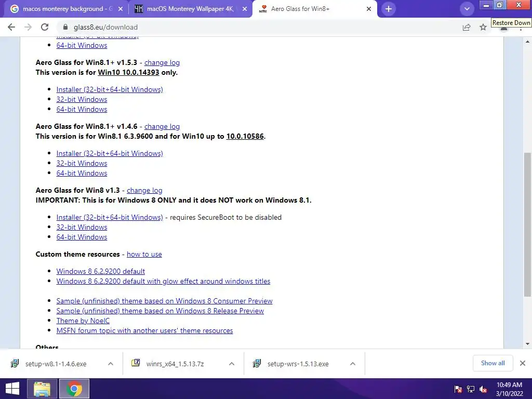This screenshot has width=532, height=399.
Task: Click the page vertical scrollbar thumb
Action: point(527,224)
